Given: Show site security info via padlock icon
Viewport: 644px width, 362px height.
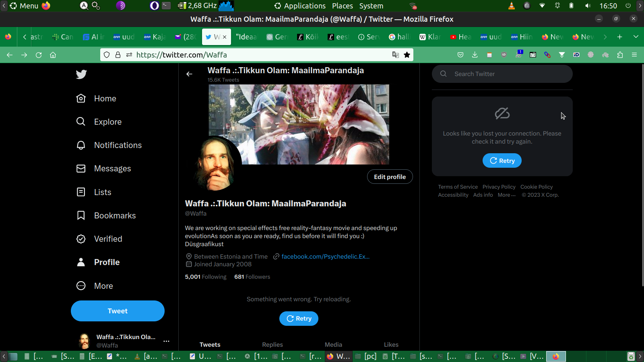Looking at the screenshot, I should pos(118,55).
